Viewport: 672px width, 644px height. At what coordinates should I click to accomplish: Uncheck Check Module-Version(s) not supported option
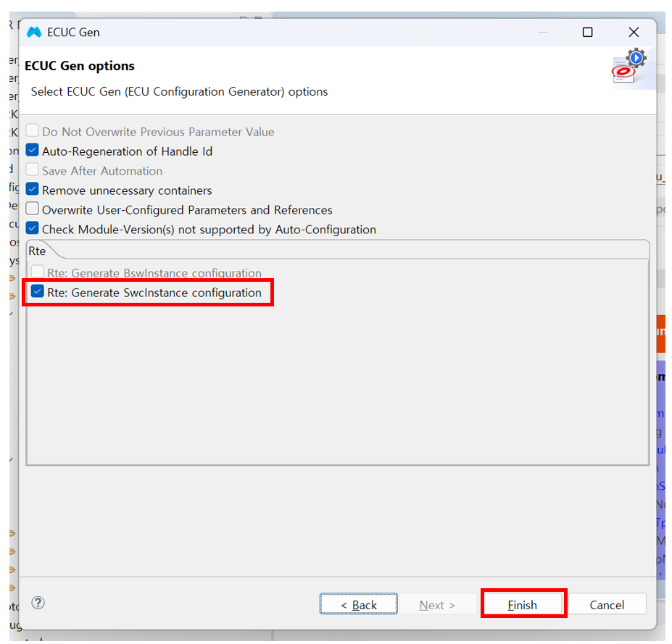click(x=33, y=229)
